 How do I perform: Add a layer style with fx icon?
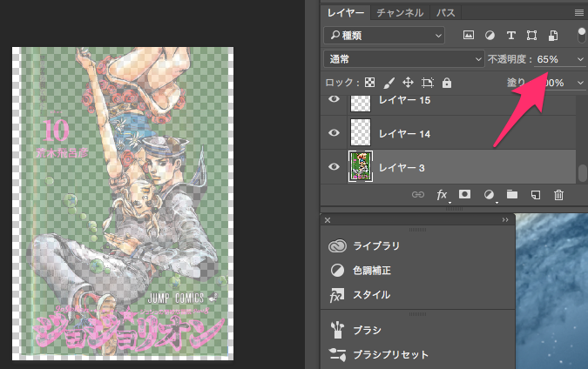(x=442, y=194)
